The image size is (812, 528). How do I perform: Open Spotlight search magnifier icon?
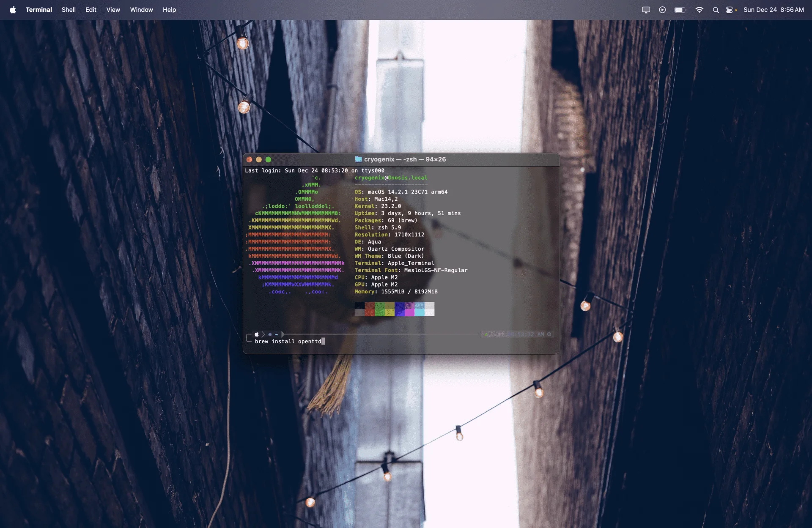coord(716,10)
